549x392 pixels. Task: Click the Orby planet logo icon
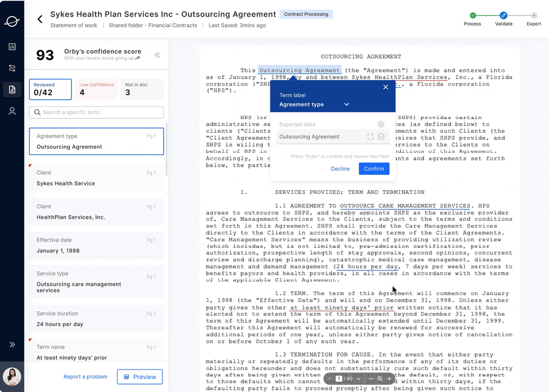(x=12, y=21)
